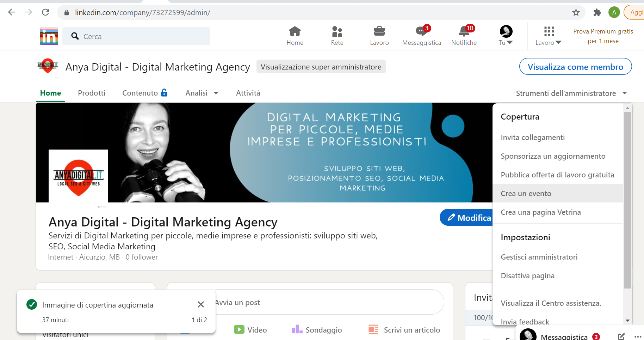Click the Modifica pencil button
The width and height of the screenshot is (644, 340).
coord(466,218)
